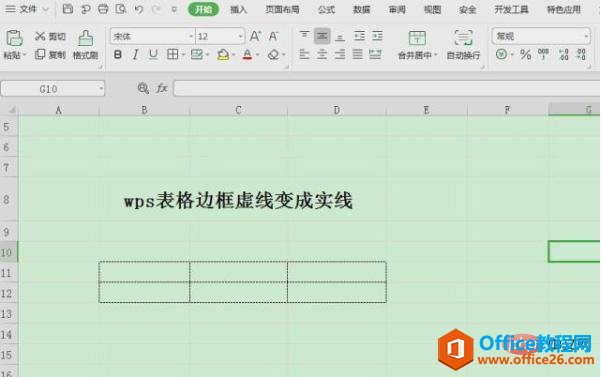
Task: Click the Cut (剪切) scissors button
Action: coord(50,36)
